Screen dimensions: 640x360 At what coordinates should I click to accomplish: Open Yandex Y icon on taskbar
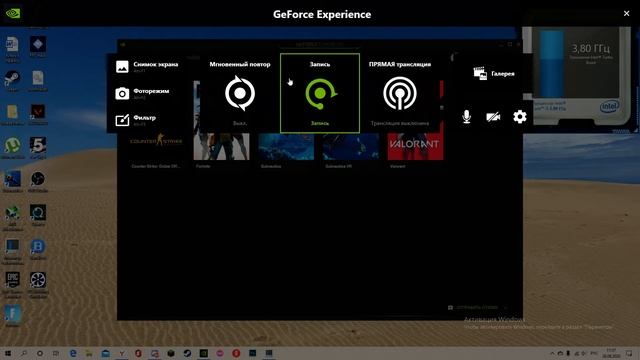[x=122, y=353]
